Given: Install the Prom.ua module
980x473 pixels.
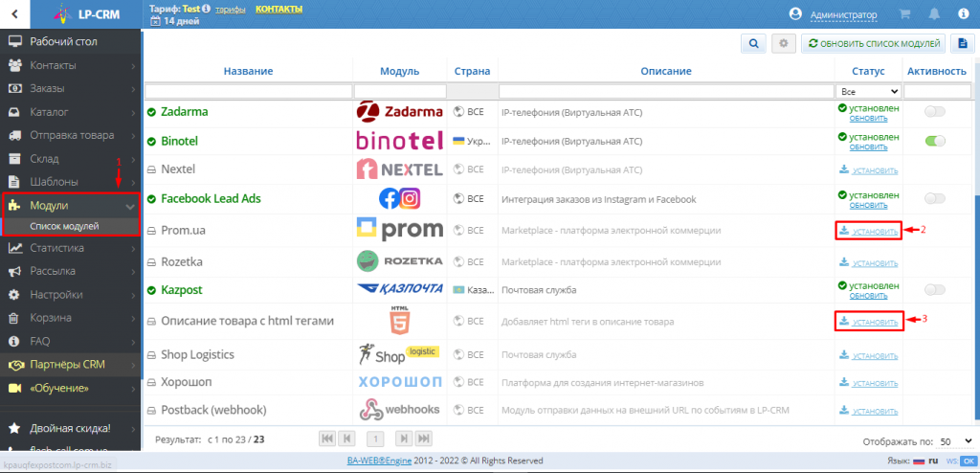Looking at the screenshot, I should click(869, 232).
